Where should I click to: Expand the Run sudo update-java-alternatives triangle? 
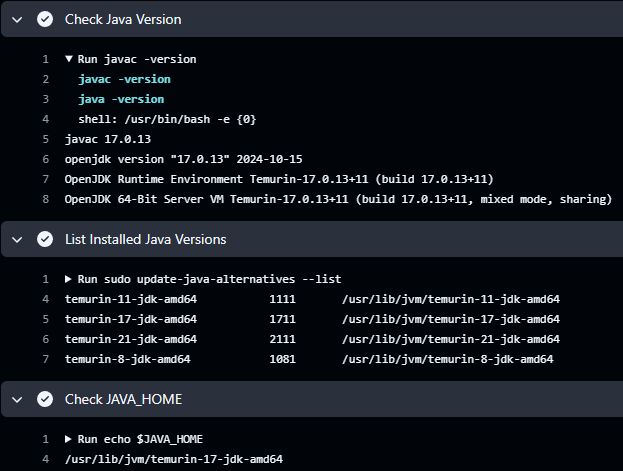click(68, 279)
